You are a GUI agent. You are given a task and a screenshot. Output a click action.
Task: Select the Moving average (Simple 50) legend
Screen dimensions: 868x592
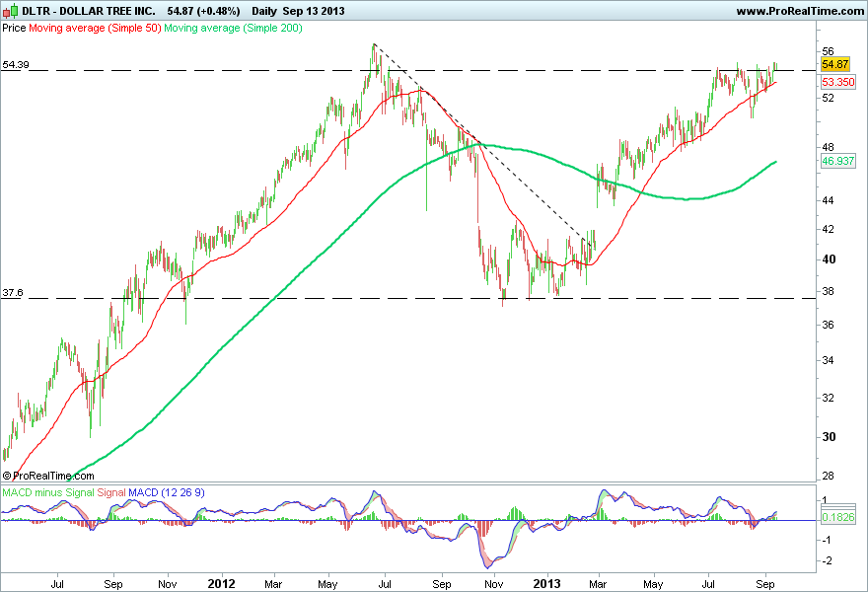tap(95, 28)
